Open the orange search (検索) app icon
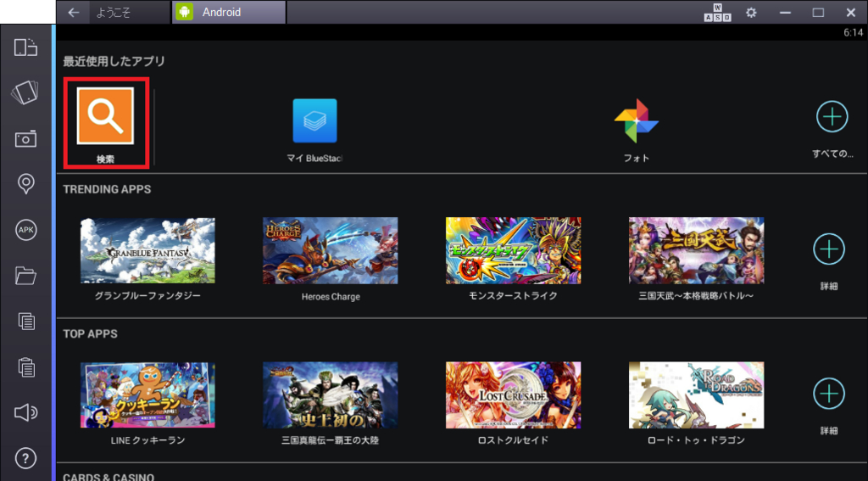The image size is (868, 481). 105,116
